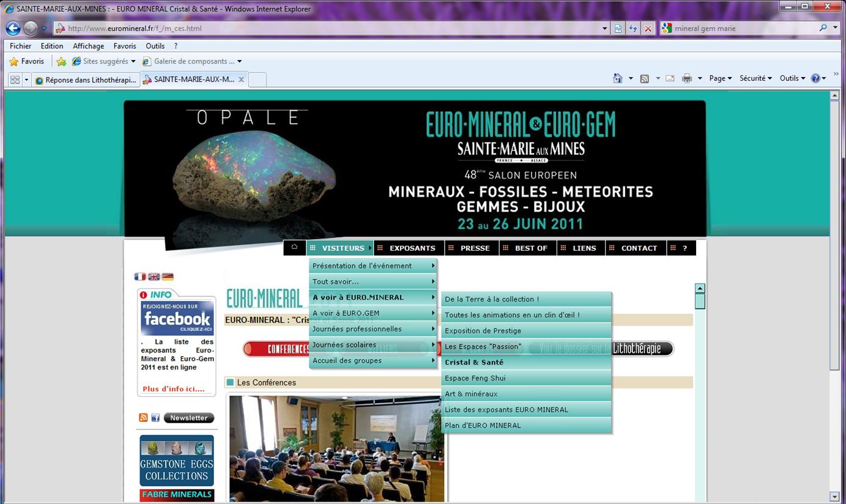Select the French flag language icon

point(140,276)
